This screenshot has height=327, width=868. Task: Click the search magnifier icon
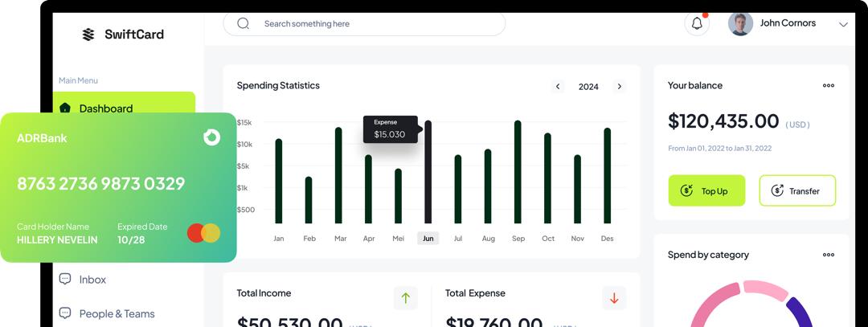244,24
